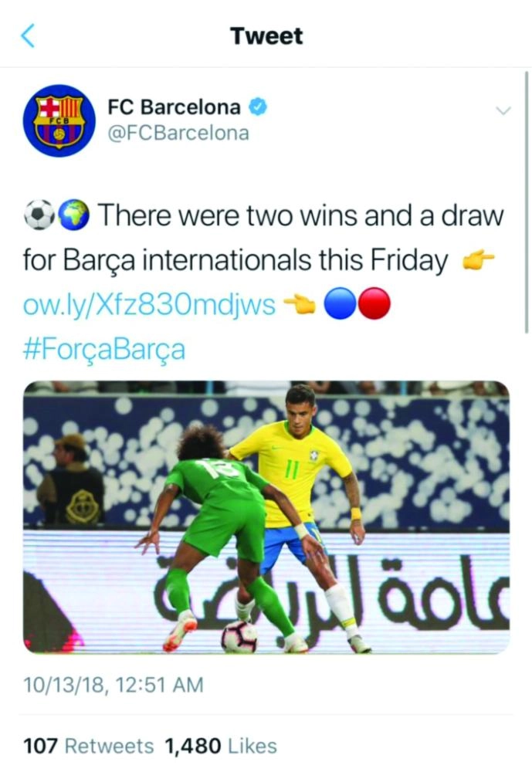Image resolution: width=532 pixels, height=772 pixels.
Task: Click the vertical scrollbar at right
Action: pyautogui.click(x=526, y=201)
